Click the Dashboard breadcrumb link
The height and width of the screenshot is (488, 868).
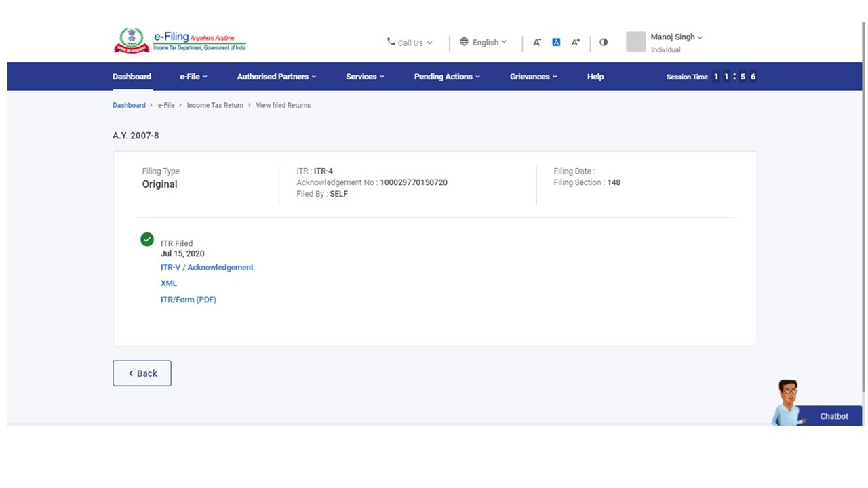point(129,105)
